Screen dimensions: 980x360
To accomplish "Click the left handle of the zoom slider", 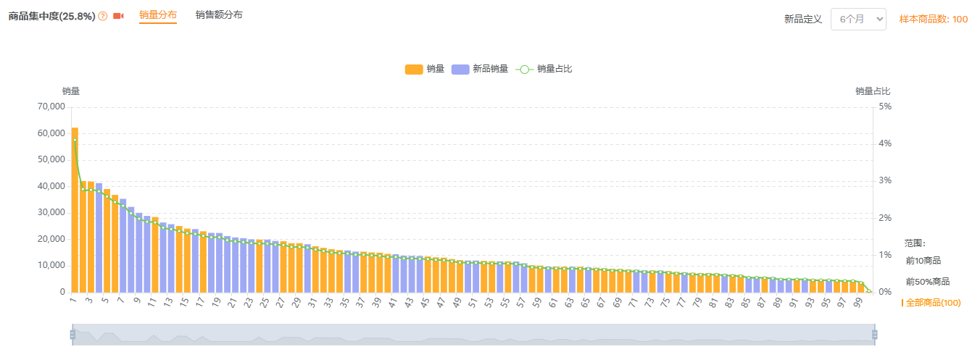I will coord(72,334).
